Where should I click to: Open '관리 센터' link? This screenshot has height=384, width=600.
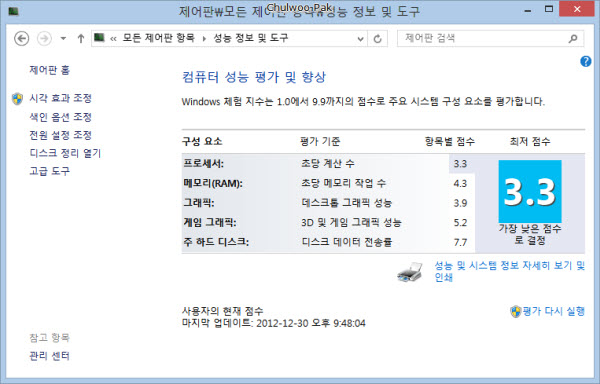click(49, 356)
